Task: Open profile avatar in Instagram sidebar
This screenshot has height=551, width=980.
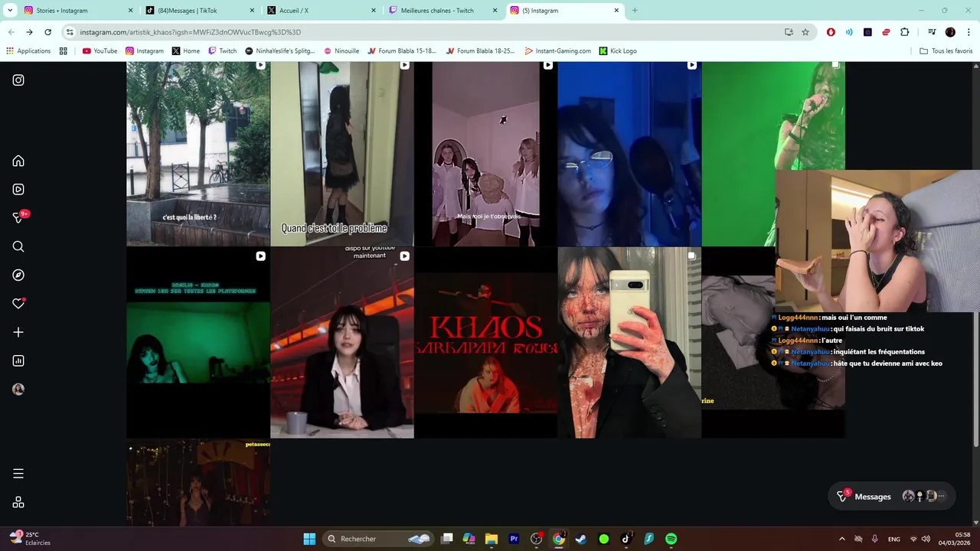Action: click(x=18, y=390)
